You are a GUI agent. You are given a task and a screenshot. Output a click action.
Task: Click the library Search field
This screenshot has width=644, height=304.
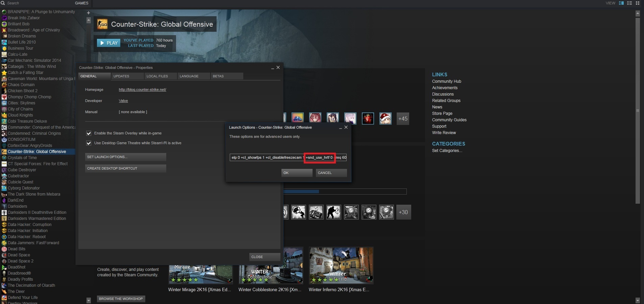pyautogui.click(x=37, y=3)
